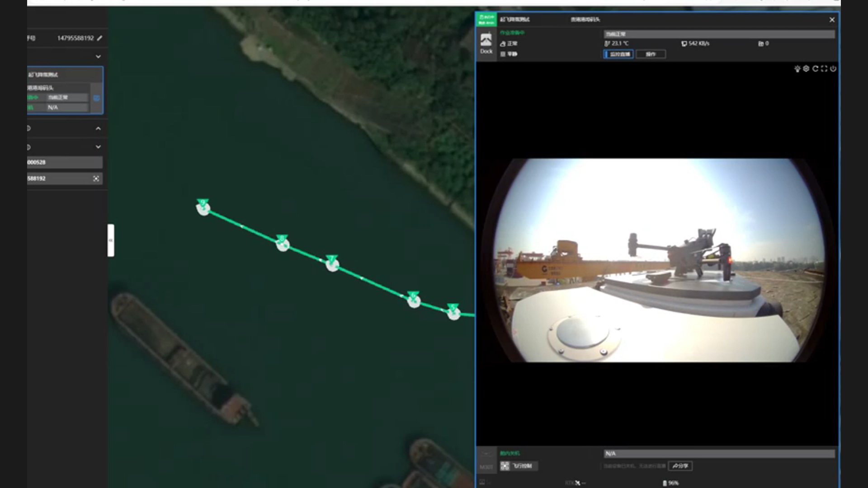Select waypoint 8 on the flight route
Screen dimensions: 868x488
(x=283, y=243)
